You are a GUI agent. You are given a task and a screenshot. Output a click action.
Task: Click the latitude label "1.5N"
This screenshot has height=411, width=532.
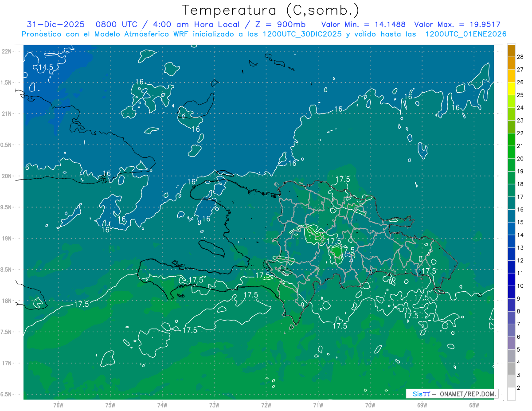(x=7, y=83)
